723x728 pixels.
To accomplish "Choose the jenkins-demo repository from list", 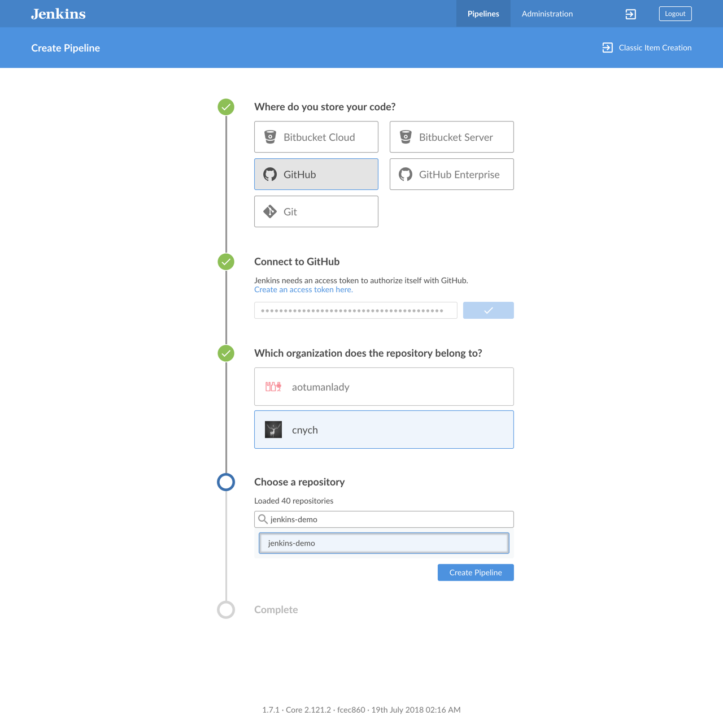I will (384, 543).
